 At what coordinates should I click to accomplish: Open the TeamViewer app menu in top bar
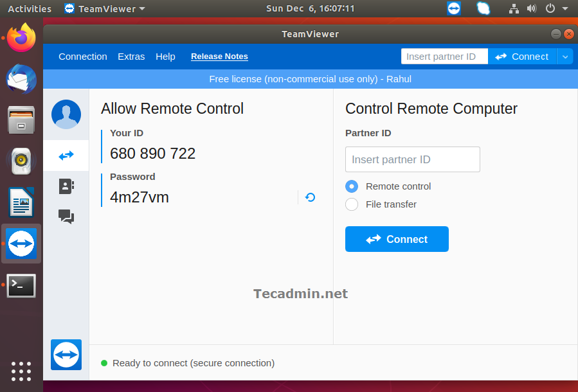pos(105,8)
